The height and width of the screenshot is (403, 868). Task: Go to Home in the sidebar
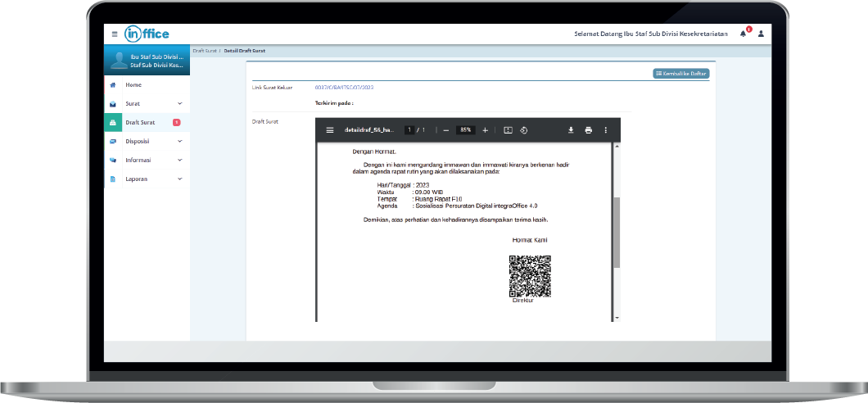coord(133,85)
